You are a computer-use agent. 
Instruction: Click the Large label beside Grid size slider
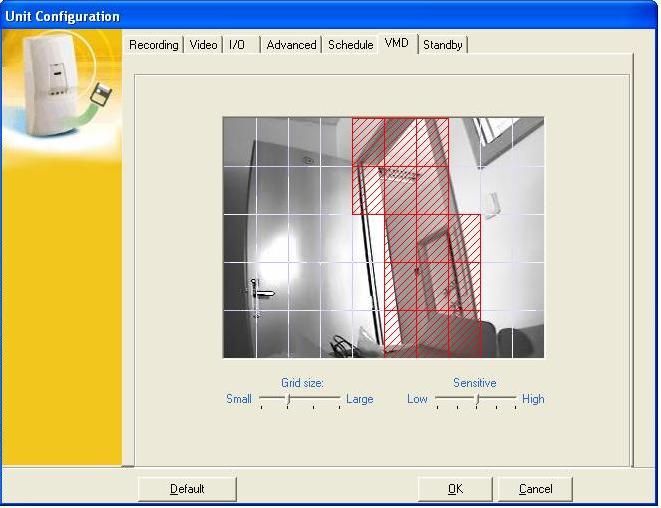coord(359,399)
